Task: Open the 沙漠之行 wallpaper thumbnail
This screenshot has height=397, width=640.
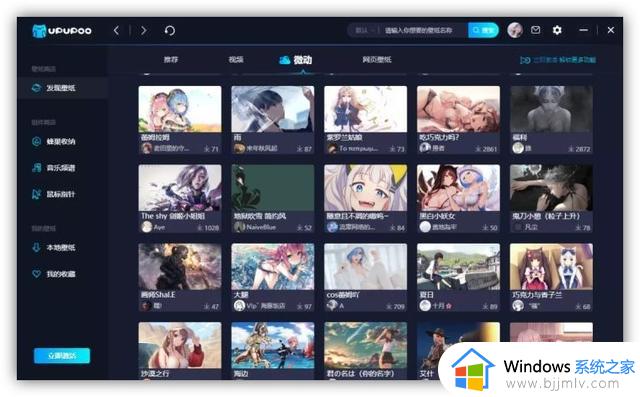Action: pos(180,345)
